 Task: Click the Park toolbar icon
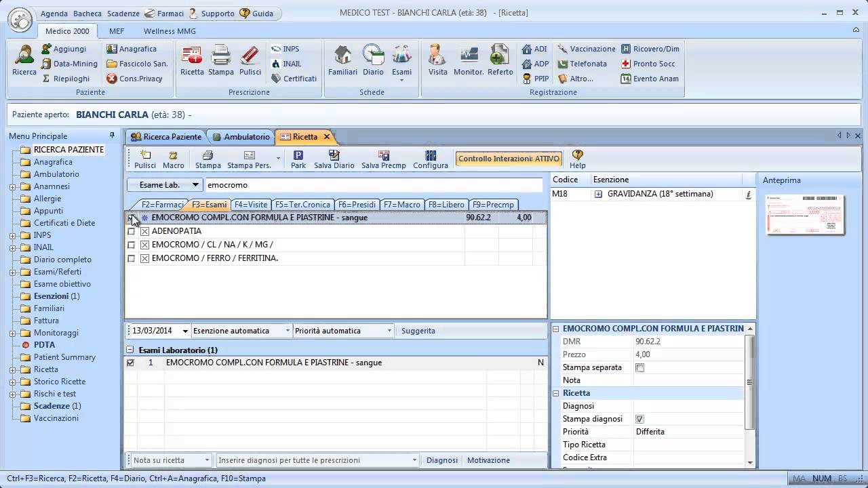298,160
